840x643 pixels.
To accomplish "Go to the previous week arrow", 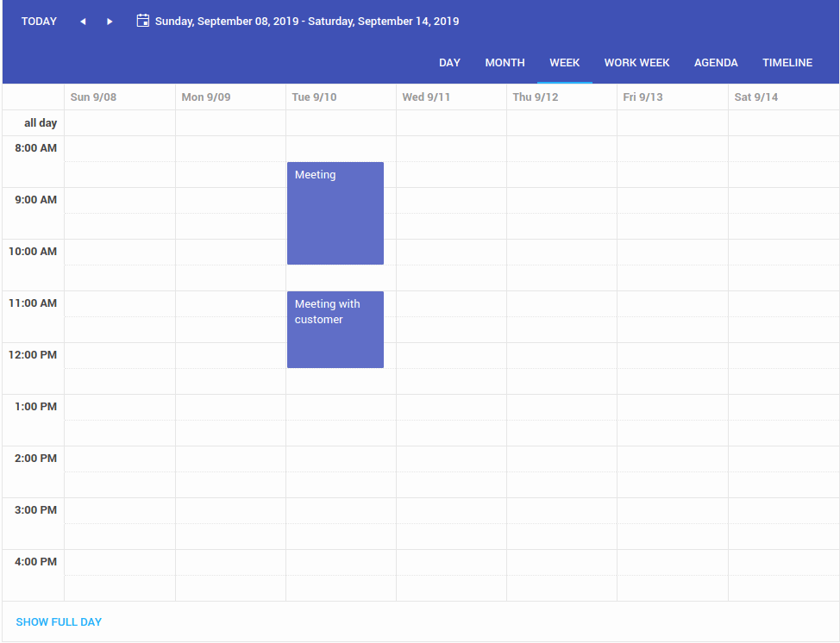I will tap(83, 22).
